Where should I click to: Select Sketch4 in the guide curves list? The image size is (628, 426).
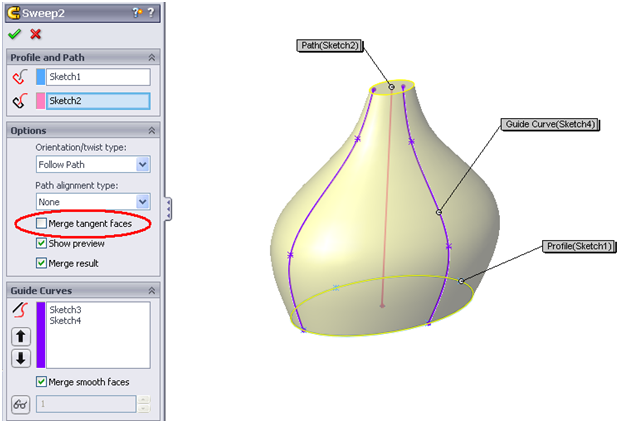65,321
